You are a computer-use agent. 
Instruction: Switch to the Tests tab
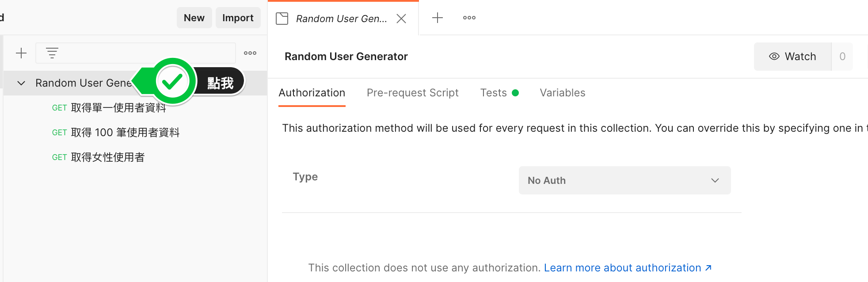point(494,93)
